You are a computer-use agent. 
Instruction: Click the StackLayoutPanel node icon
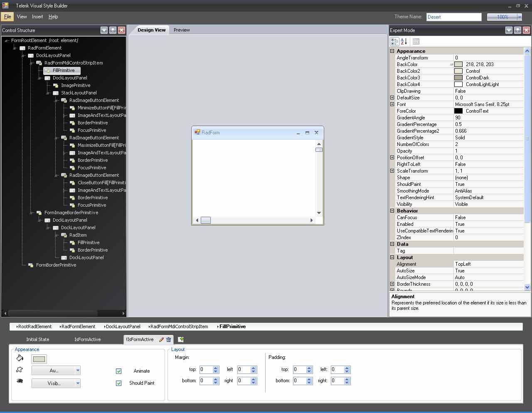point(56,93)
